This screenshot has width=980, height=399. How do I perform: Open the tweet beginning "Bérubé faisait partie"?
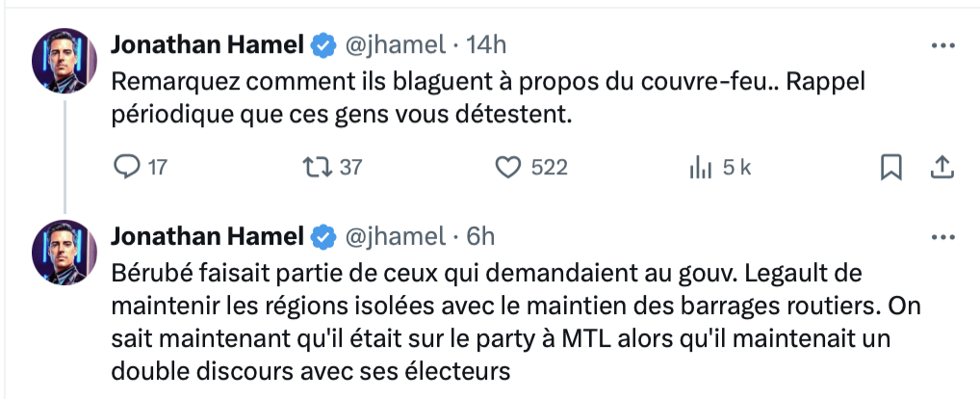pos(516,323)
